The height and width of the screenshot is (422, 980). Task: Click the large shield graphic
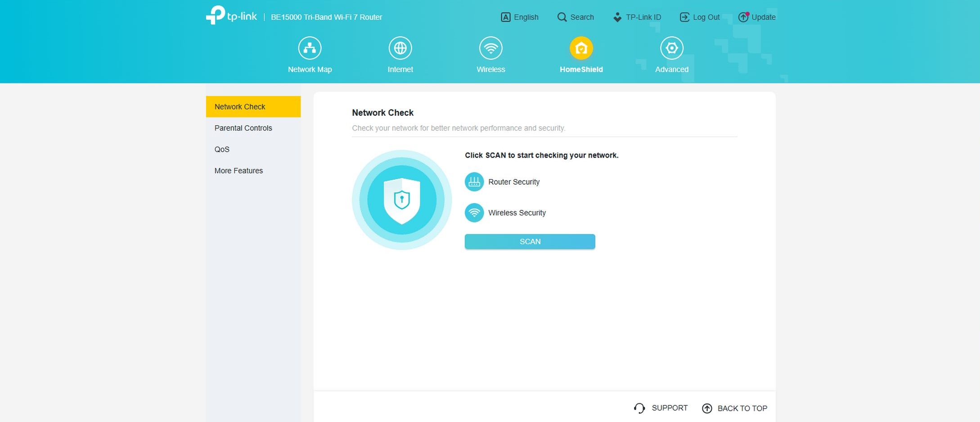(401, 200)
